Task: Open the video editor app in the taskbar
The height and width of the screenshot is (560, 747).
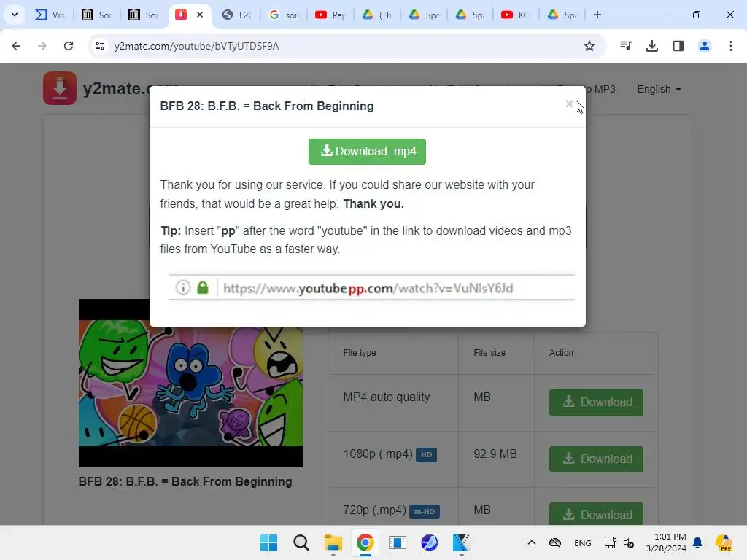Action: 461,542
